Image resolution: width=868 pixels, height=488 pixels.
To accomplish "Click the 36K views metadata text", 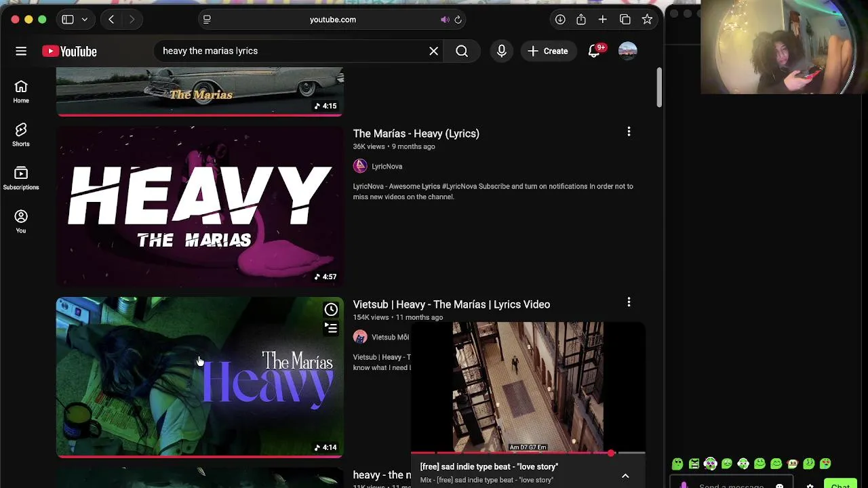I will (x=369, y=146).
